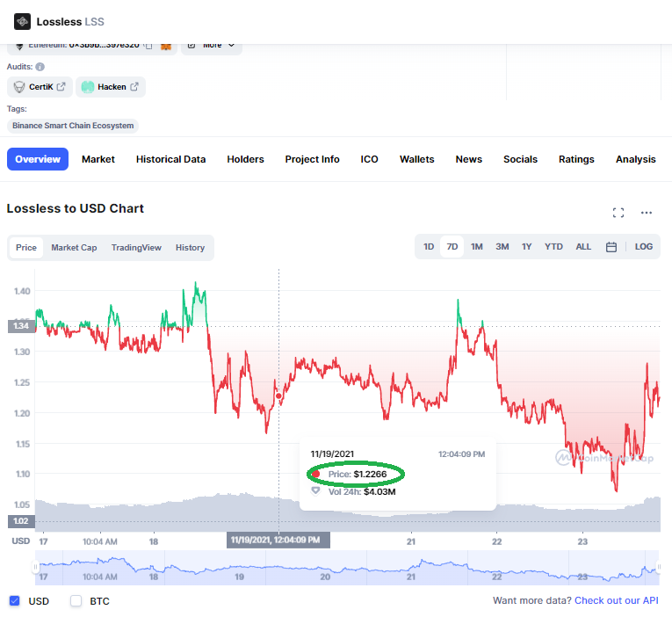Toggle fullscreen chart icon

(x=618, y=213)
